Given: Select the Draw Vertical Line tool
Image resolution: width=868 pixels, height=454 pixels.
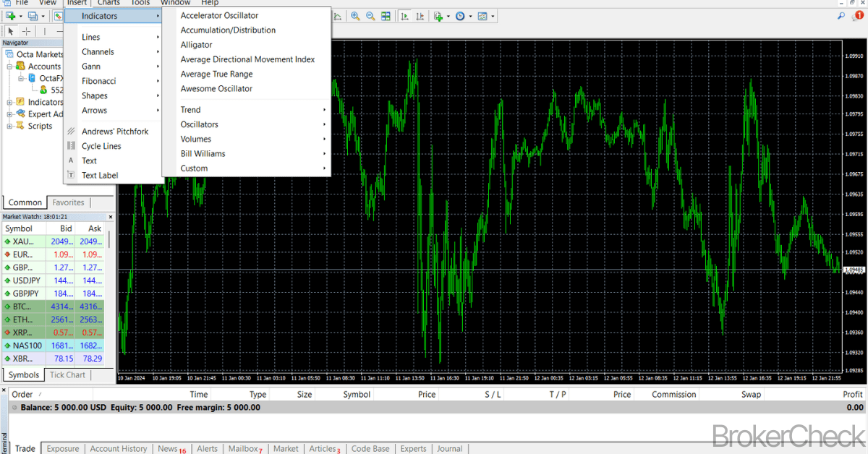Looking at the screenshot, I should pyautogui.click(x=44, y=31).
